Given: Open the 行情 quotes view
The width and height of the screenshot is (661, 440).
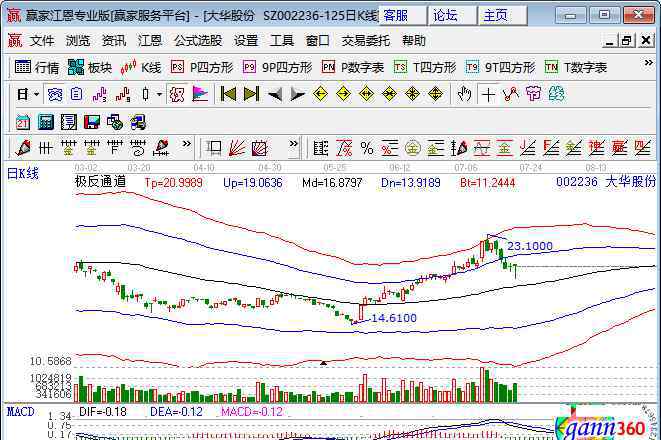Looking at the screenshot, I should [37, 67].
